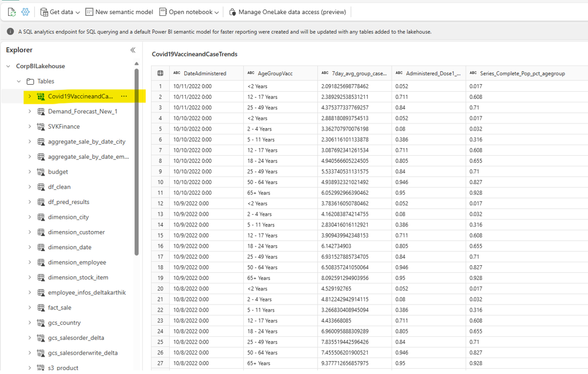This screenshot has height=374, width=588.
Task: Expand the Demand_Forecast_New_1 table
Action: 29,112
